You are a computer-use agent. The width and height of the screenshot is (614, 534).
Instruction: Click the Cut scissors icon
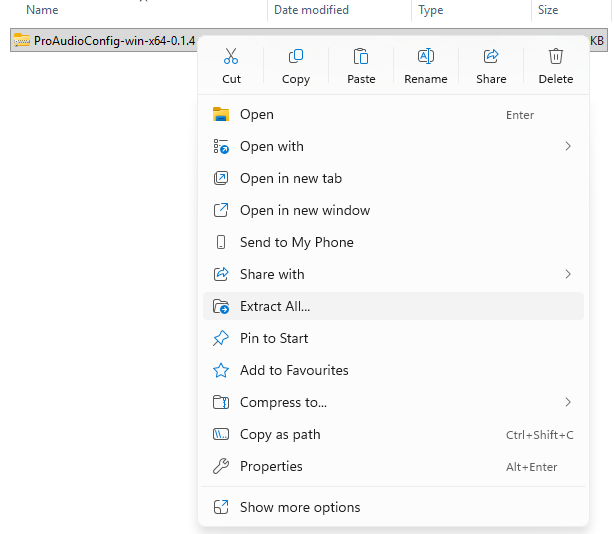(x=231, y=56)
